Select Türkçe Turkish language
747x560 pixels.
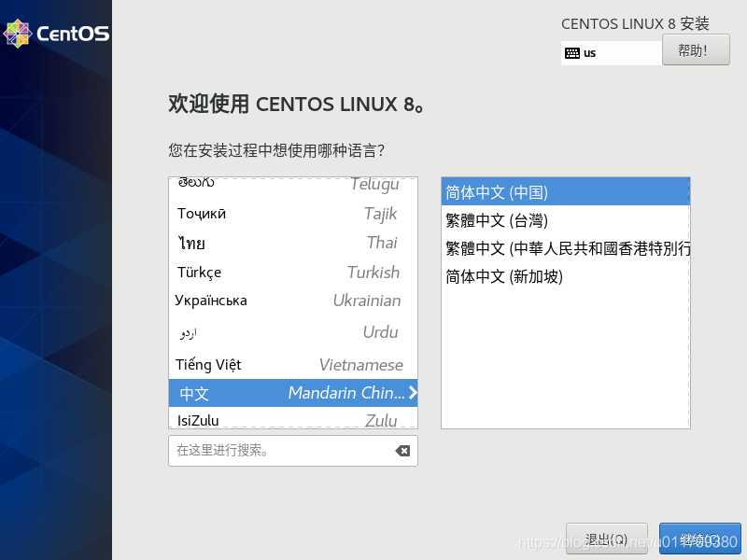[292, 273]
